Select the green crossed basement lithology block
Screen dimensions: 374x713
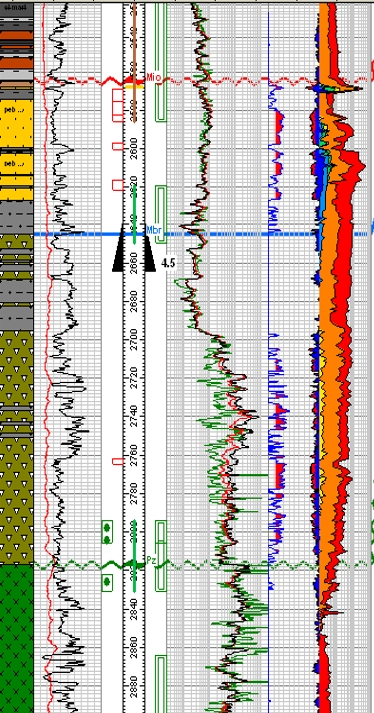click(16, 638)
